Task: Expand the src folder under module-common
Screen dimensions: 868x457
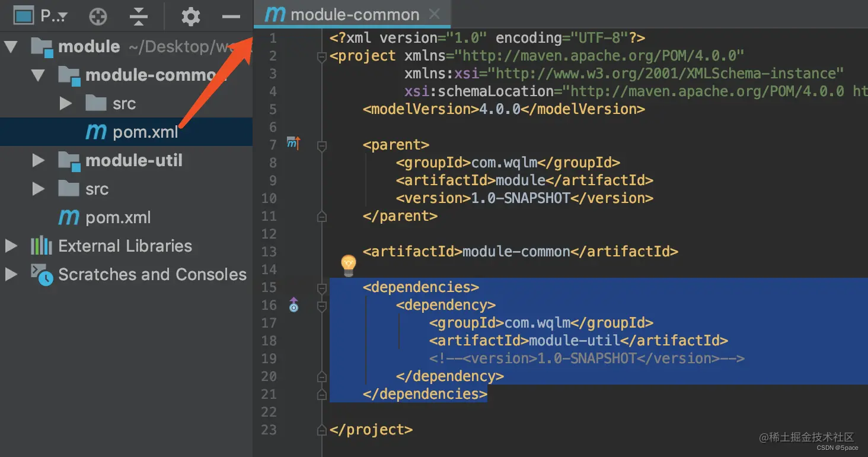Action: tap(66, 104)
